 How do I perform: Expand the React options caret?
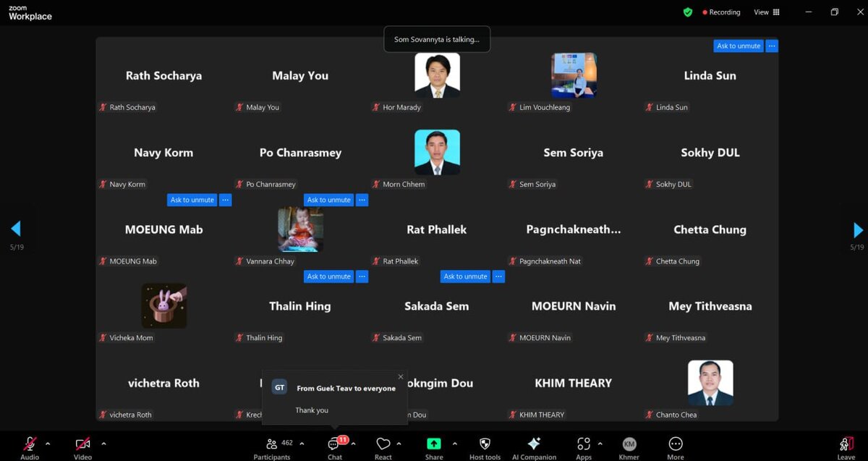pyautogui.click(x=399, y=444)
